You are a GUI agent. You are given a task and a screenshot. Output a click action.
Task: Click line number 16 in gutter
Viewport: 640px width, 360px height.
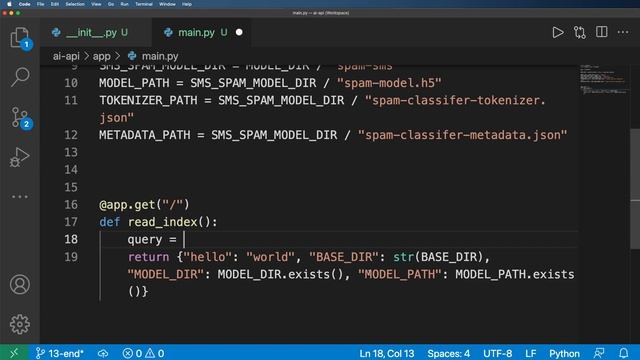click(71, 204)
